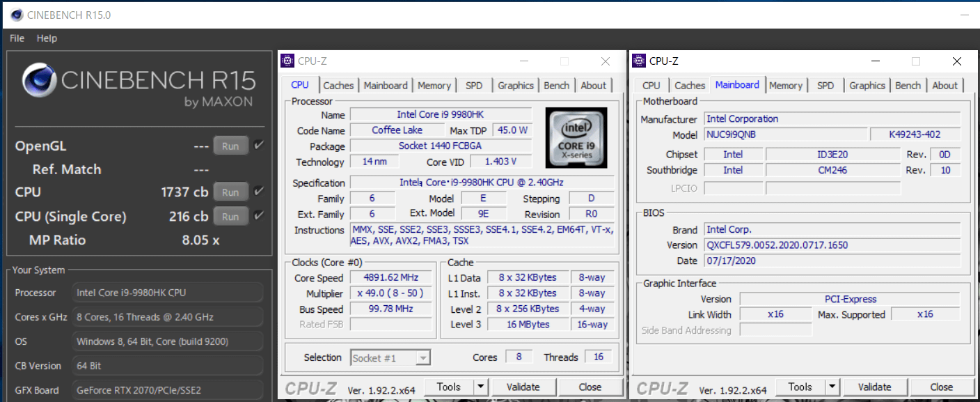Open the File menu in Cinebench
The height and width of the screenshot is (402, 980).
pos(17,38)
